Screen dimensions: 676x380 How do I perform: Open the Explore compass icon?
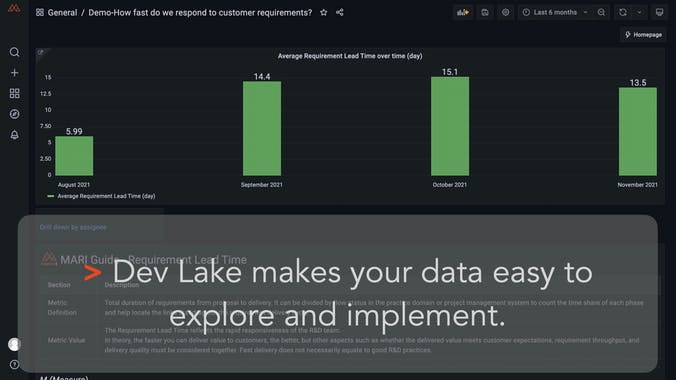point(14,114)
